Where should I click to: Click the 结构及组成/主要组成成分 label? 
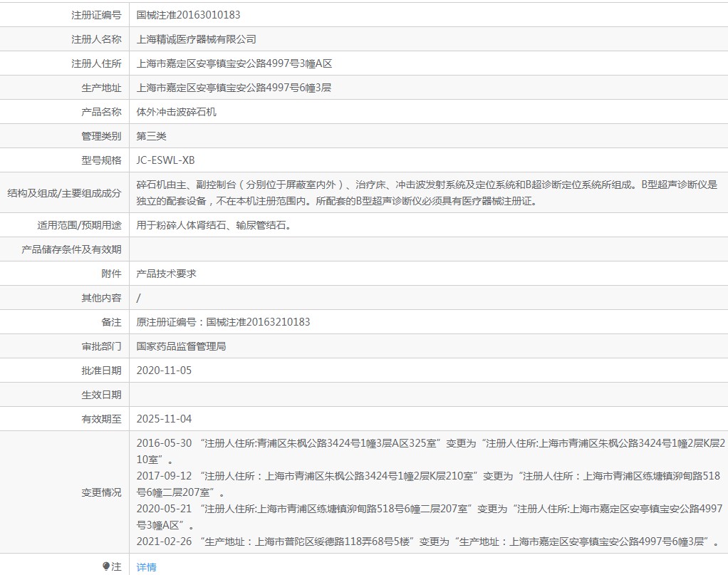pos(65,193)
